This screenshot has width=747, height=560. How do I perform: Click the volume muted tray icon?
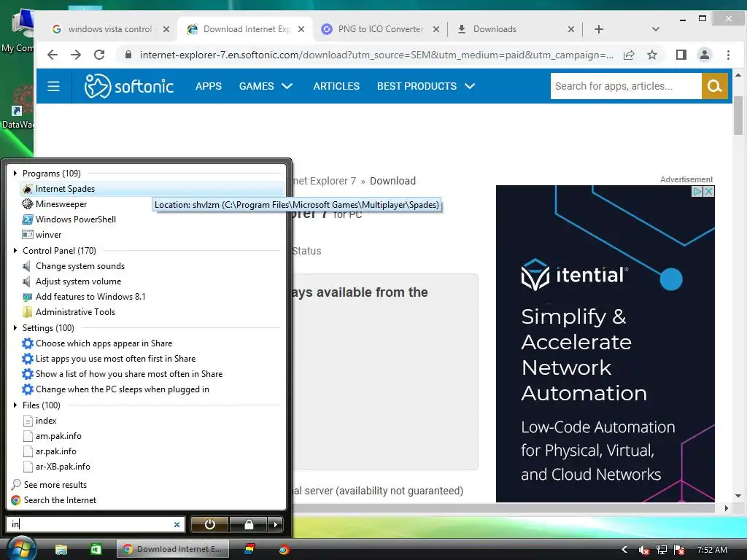pyautogui.click(x=643, y=550)
